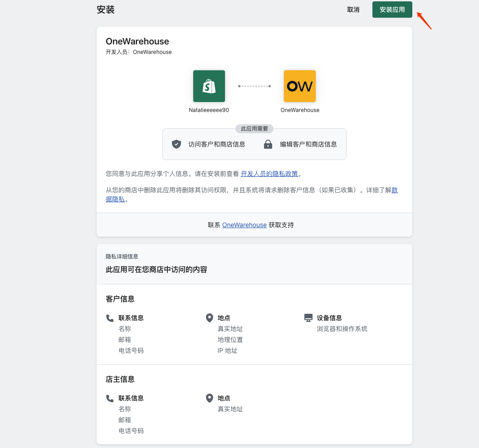Click the 安装 page title
This screenshot has width=479, height=448.
point(106,10)
